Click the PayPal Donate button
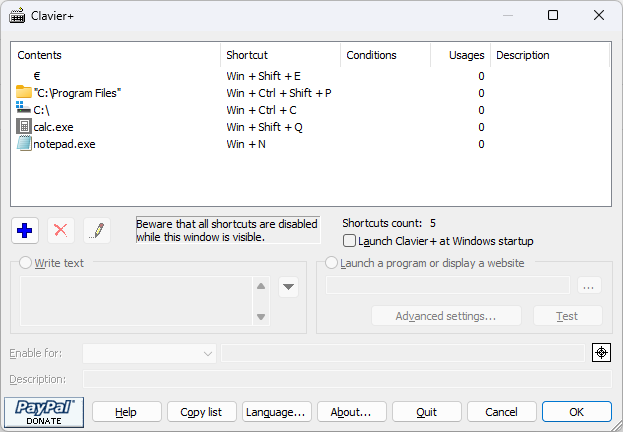623x432 pixels. (x=43, y=411)
